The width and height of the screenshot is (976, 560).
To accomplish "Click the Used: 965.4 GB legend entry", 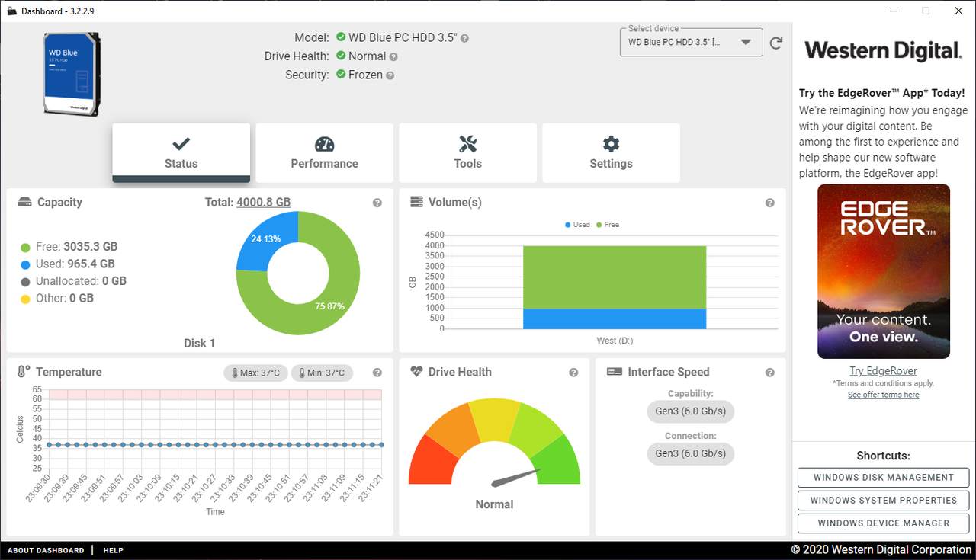I will tap(67, 264).
